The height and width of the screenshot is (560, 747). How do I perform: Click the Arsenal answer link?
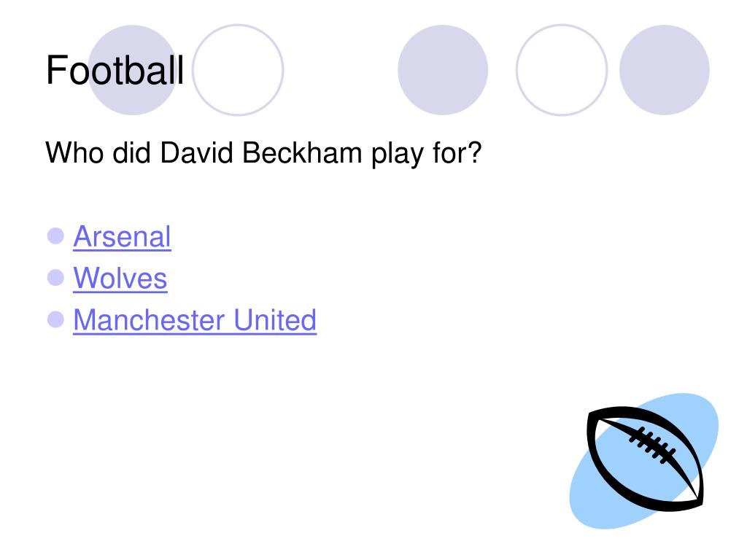122,237
